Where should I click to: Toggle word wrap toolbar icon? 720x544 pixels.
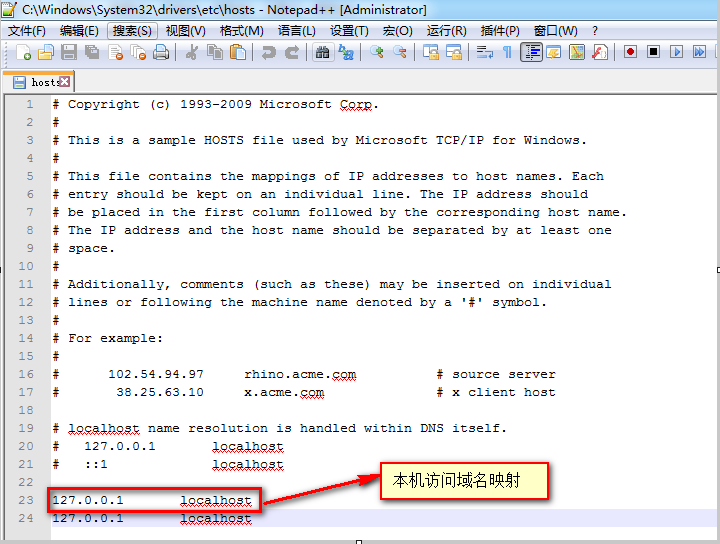(484, 52)
